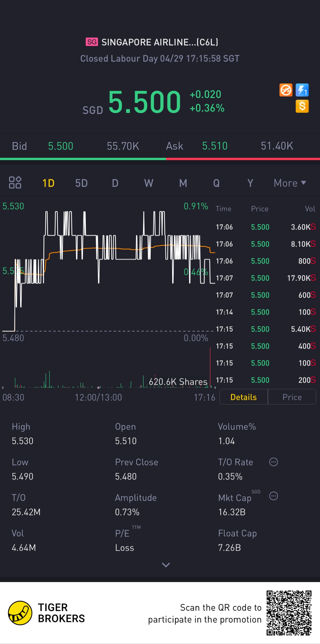The width and height of the screenshot is (320, 644).
Task: Switch to the 5D chart period
Action: click(81, 183)
